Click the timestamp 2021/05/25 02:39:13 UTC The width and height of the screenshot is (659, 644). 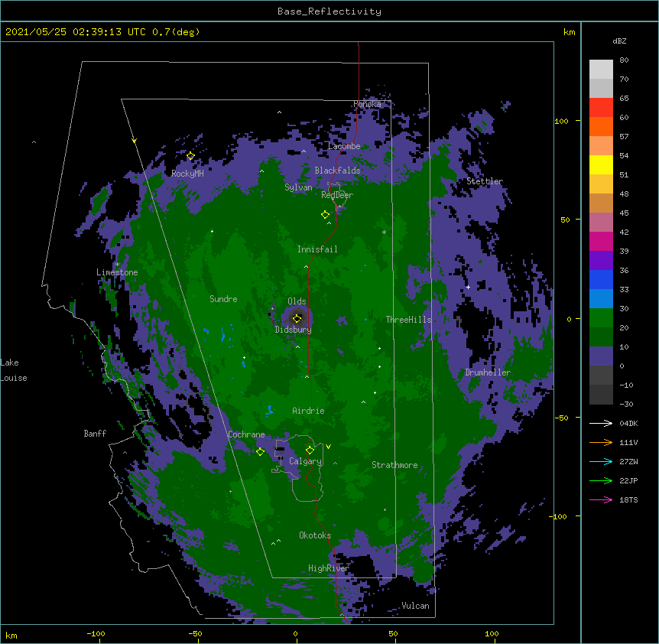[x=76, y=32]
